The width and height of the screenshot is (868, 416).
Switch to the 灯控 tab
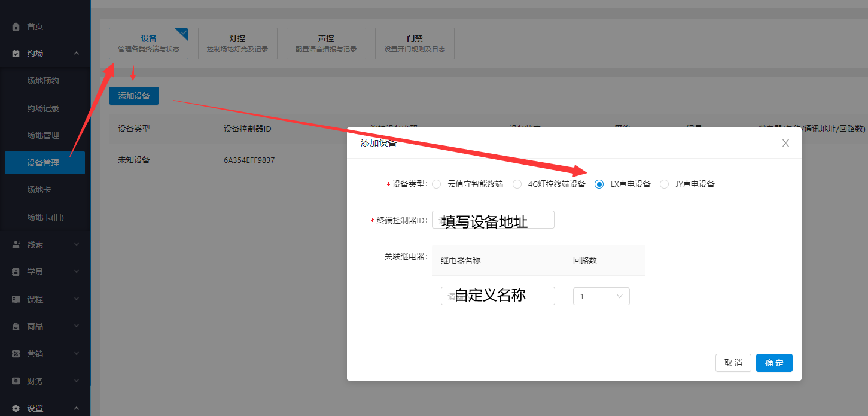(237, 43)
